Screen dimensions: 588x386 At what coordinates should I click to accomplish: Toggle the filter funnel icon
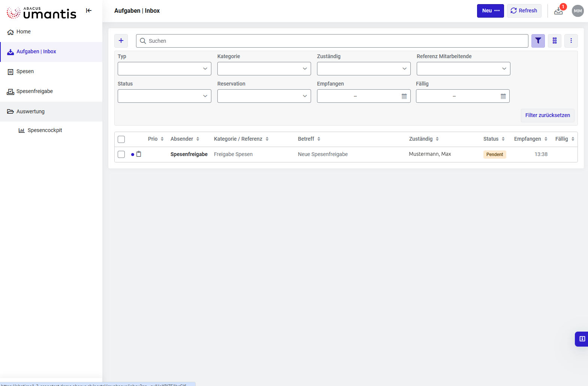538,41
